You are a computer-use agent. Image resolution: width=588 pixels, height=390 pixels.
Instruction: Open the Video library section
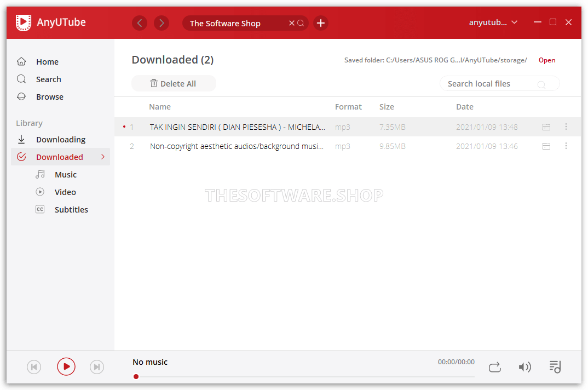(65, 192)
